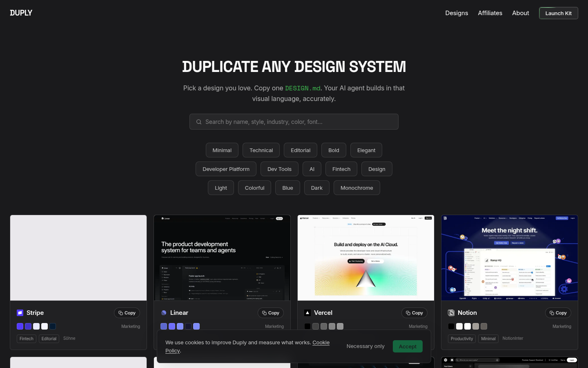
Task: Copy the Notion design
Action: point(558,313)
